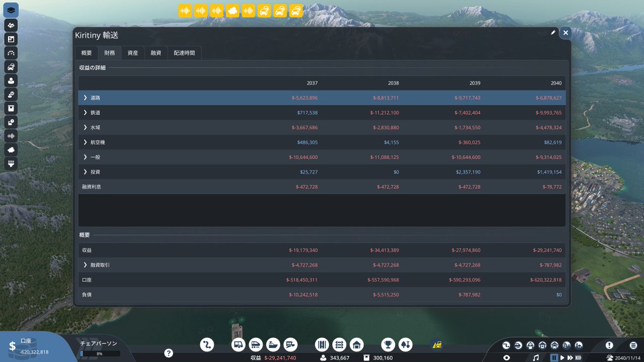
Task: Click the チェアパーソン 8% progress bar
Action: coord(100,354)
